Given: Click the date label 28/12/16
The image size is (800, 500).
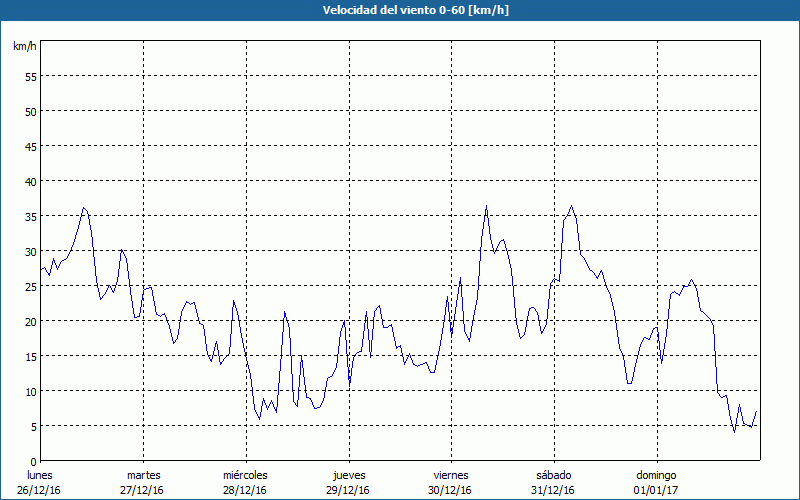Looking at the screenshot, I should (x=245, y=490).
